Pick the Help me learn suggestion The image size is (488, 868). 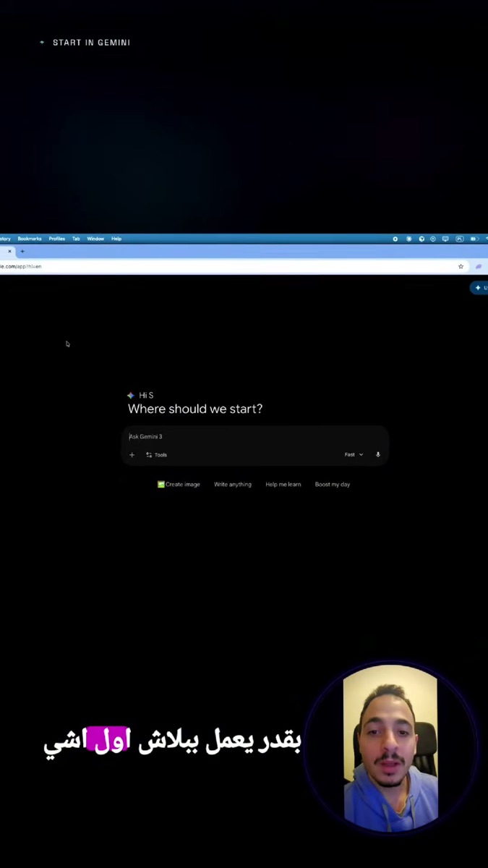(283, 485)
